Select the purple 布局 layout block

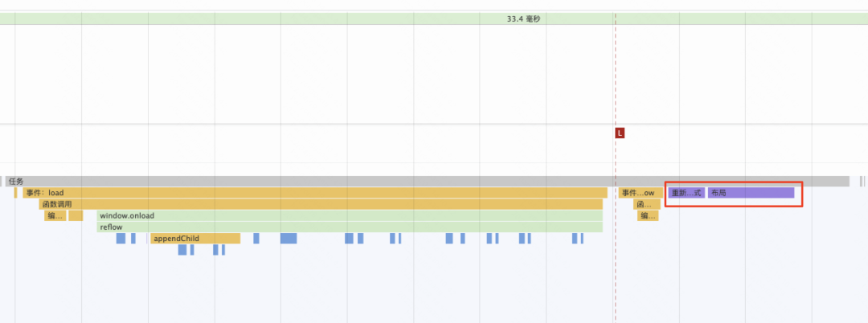[751, 193]
